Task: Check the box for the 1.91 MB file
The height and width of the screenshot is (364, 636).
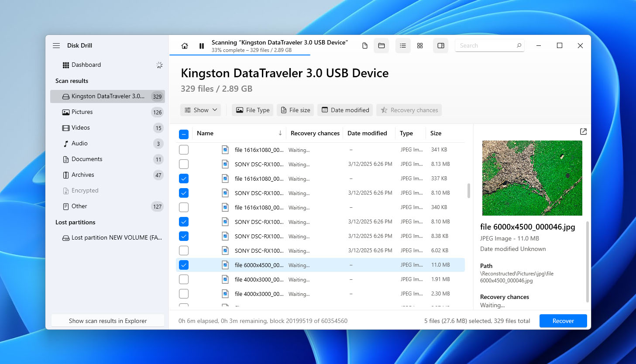Action: (184, 279)
